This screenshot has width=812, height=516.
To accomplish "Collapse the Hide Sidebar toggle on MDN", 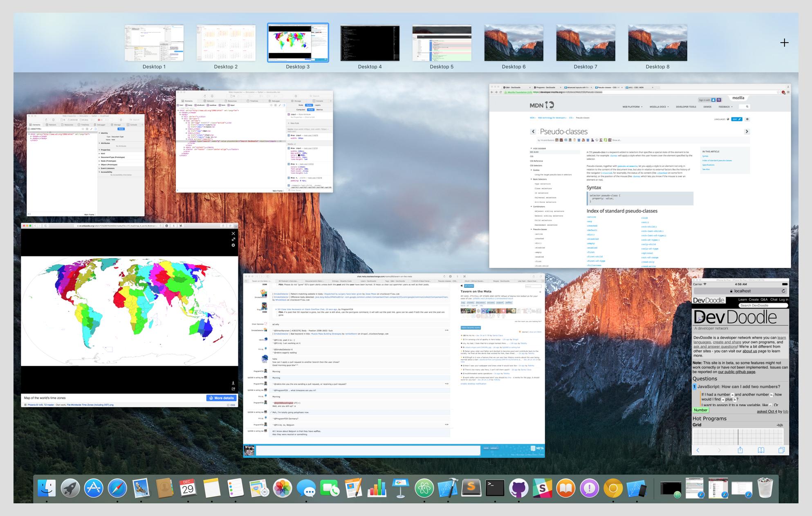I will [539, 148].
